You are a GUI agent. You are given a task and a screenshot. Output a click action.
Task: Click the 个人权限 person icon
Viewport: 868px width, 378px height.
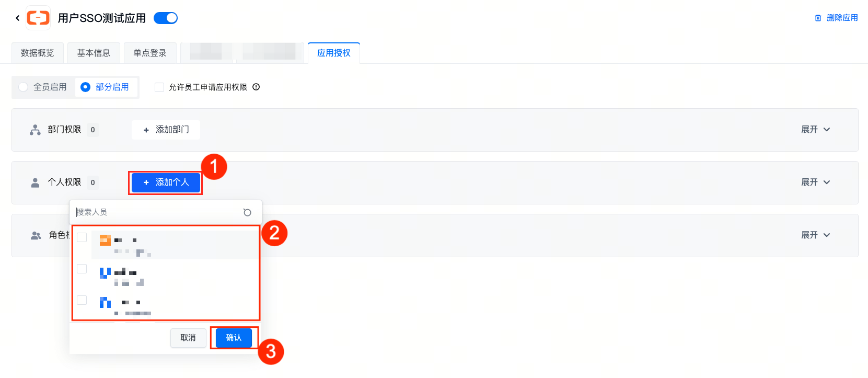tap(35, 182)
